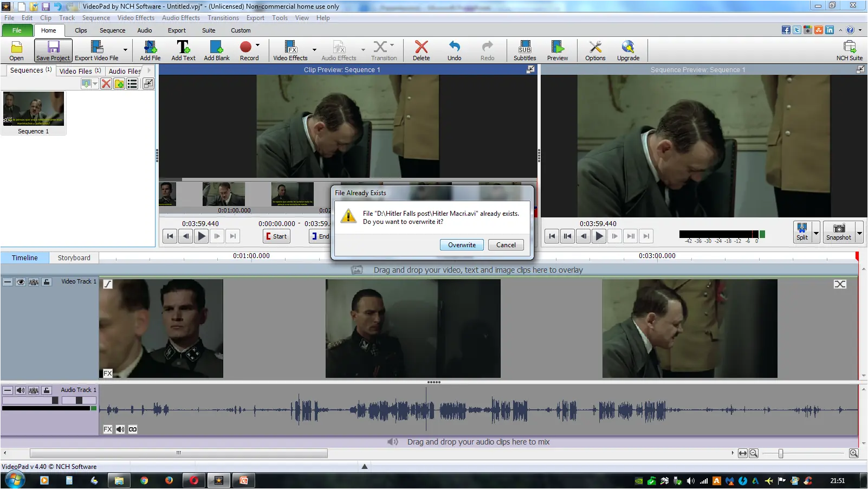Click the Preview toolbar icon
The height and width of the screenshot is (489, 868).
coord(558,50)
